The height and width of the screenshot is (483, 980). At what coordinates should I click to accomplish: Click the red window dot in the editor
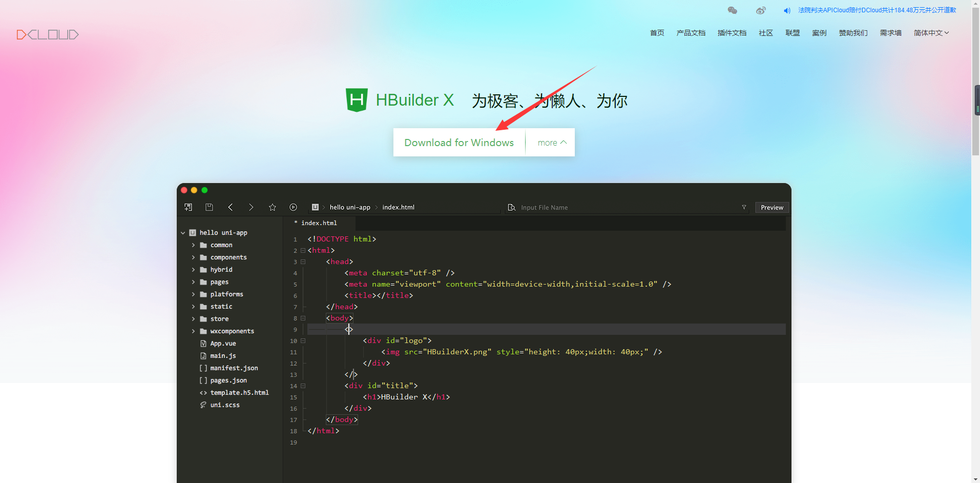click(x=184, y=190)
